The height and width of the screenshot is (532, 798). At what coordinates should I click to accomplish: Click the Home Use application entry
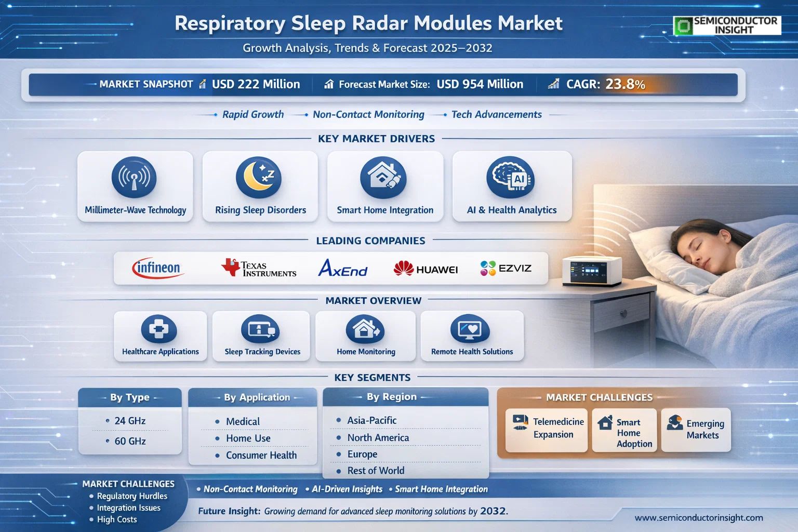point(248,438)
